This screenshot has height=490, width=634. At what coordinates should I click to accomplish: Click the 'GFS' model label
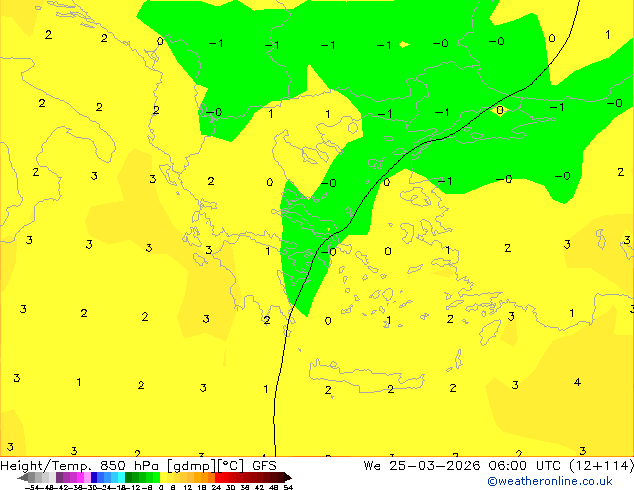pyautogui.click(x=264, y=466)
